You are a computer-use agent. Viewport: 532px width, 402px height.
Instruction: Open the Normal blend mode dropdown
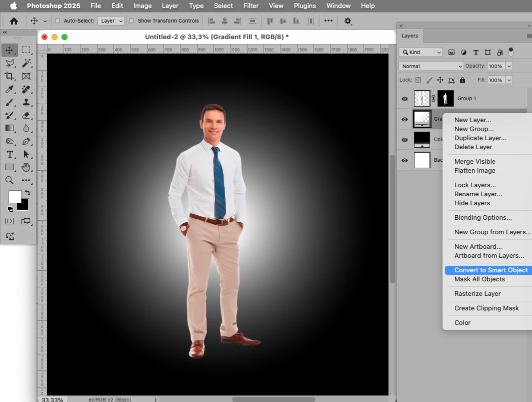[x=431, y=66]
